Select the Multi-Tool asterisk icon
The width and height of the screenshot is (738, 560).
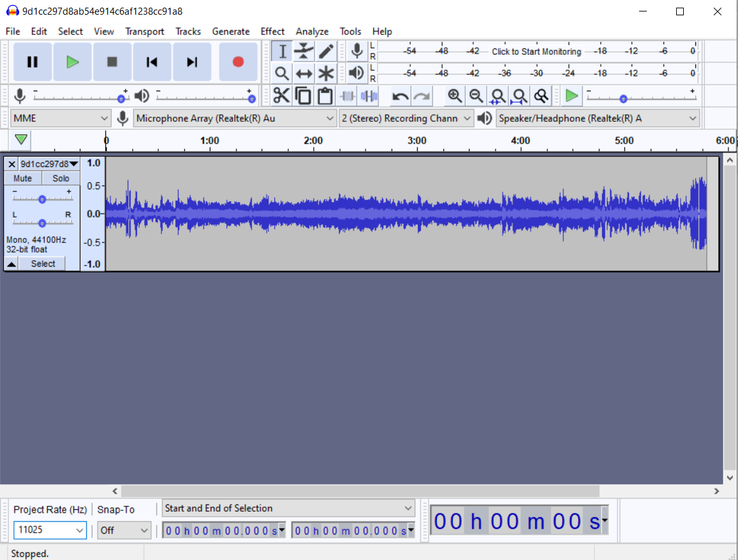tap(326, 73)
